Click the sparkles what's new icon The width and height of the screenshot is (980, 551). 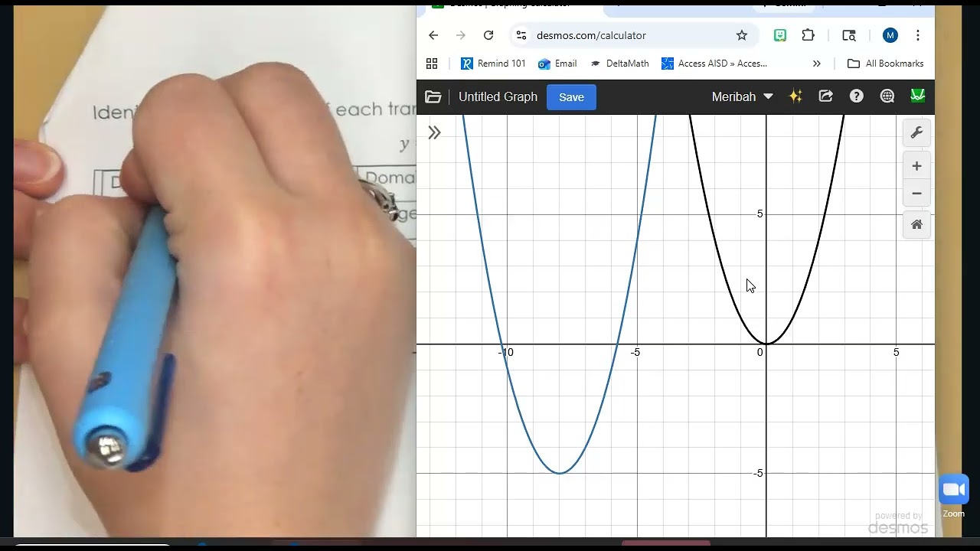tap(795, 96)
